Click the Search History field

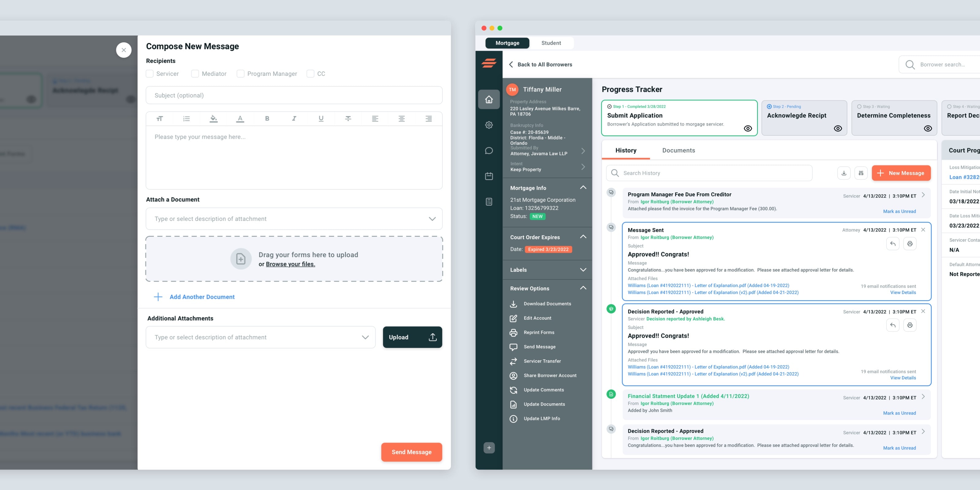coord(709,173)
